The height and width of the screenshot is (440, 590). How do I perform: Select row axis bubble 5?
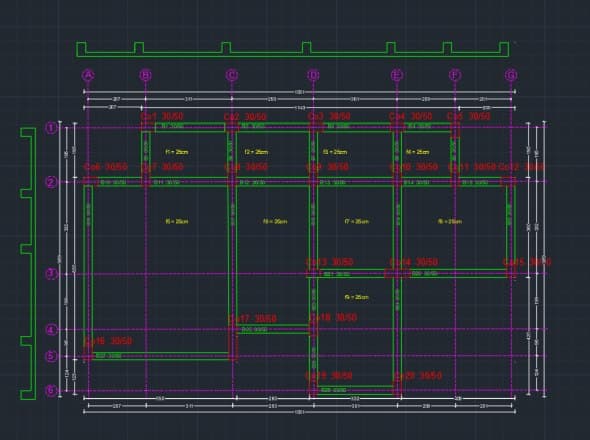click(52, 356)
